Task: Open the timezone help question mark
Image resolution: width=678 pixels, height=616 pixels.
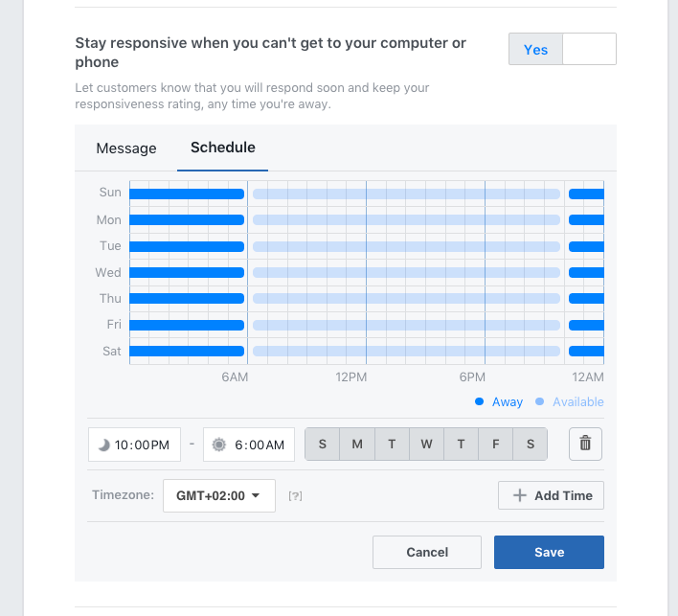Action: 295,495
